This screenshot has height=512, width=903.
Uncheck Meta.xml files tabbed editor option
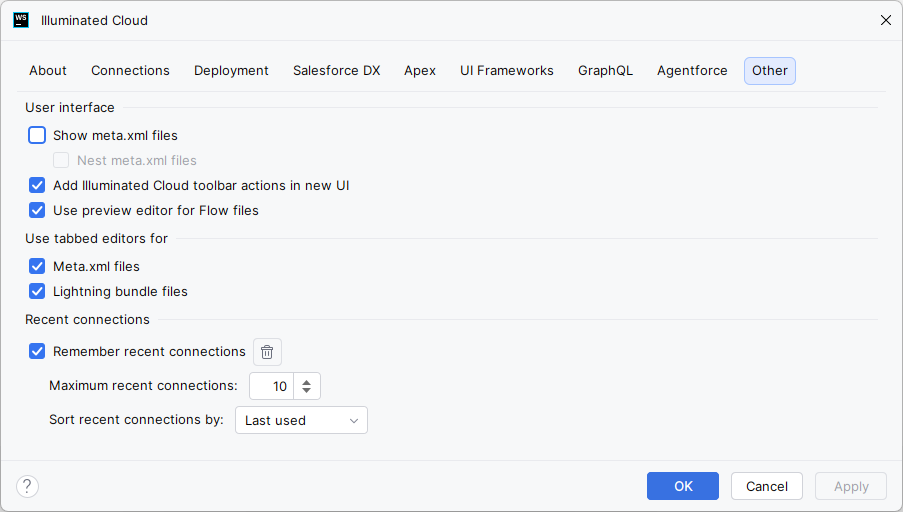(37, 266)
